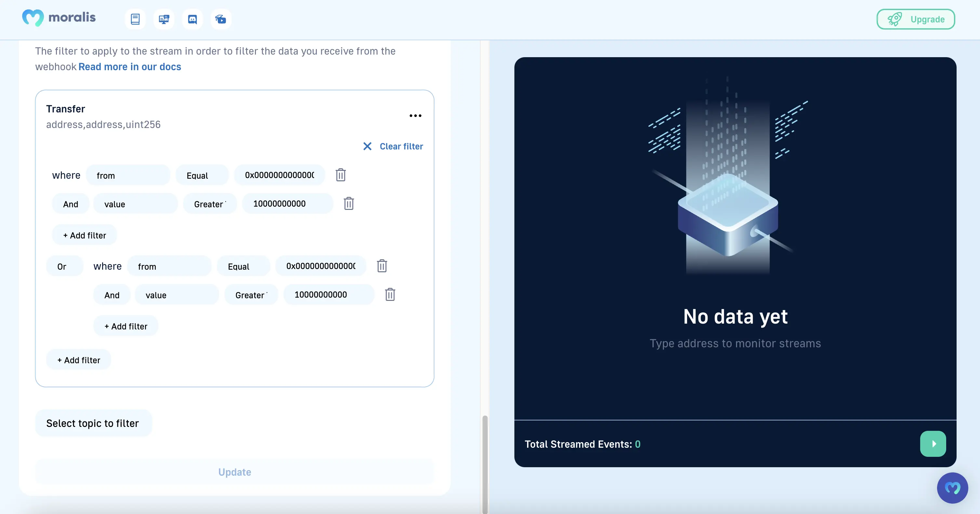The image size is (980, 514).
Task: Open the Discord community icon
Action: (192, 19)
